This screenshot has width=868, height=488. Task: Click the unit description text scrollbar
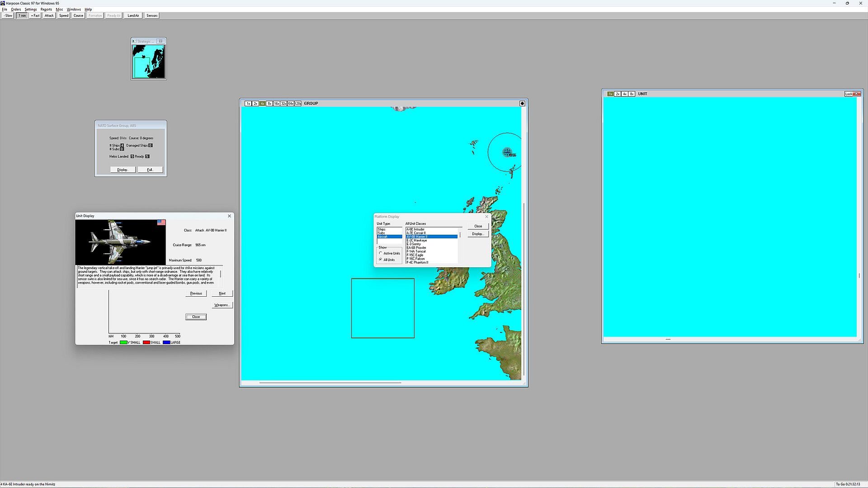[221, 276]
